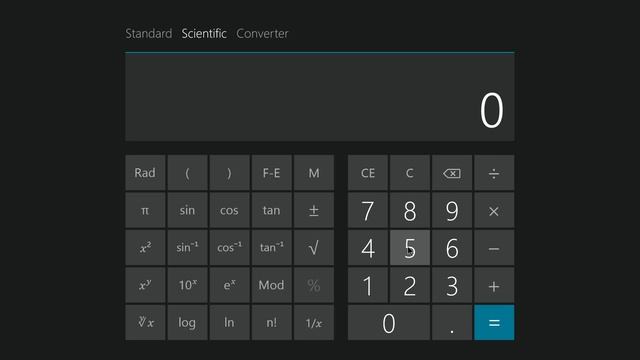
Task: Click the blue equals button
Action: (x=494, y=322)
